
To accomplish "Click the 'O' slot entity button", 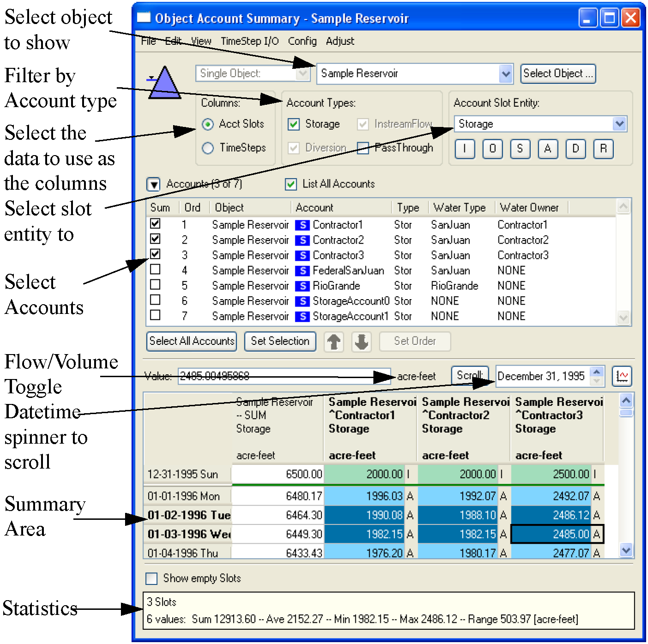I will pos(492,149).
